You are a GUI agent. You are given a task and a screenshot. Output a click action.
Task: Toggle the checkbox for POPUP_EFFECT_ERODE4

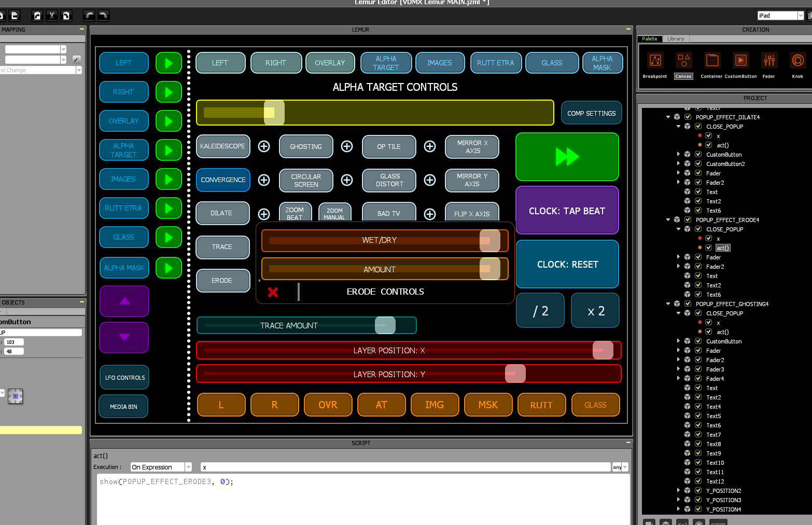(688, 220)
